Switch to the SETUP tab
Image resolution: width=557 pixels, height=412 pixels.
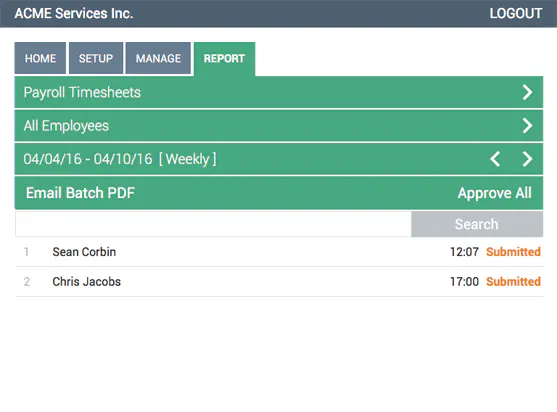[96, 58]
